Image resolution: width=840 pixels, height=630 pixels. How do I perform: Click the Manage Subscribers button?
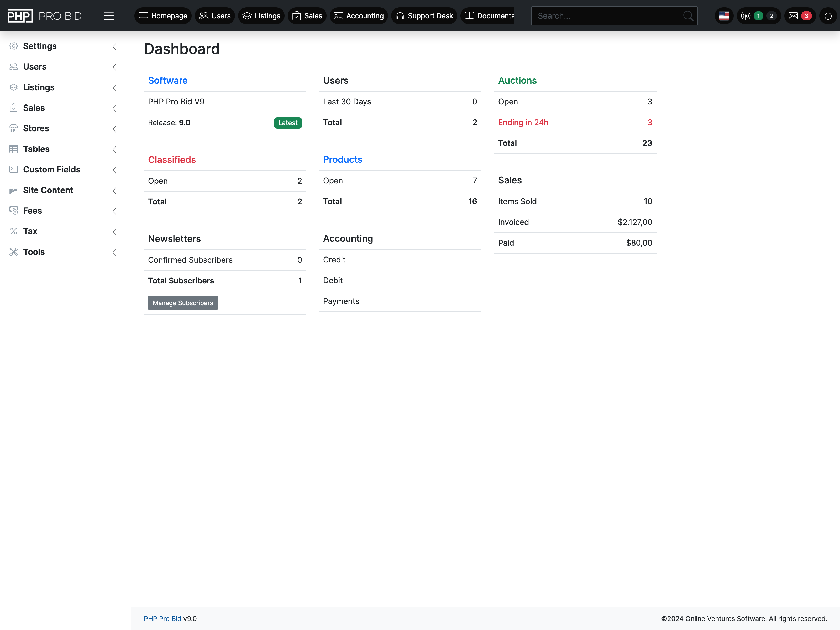[x=183, y=303]
